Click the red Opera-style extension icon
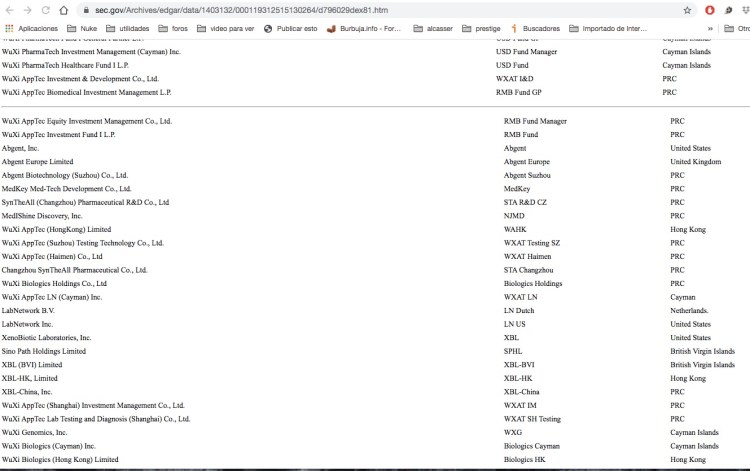The height and width of the screenshot is (471, 750). 710,9
